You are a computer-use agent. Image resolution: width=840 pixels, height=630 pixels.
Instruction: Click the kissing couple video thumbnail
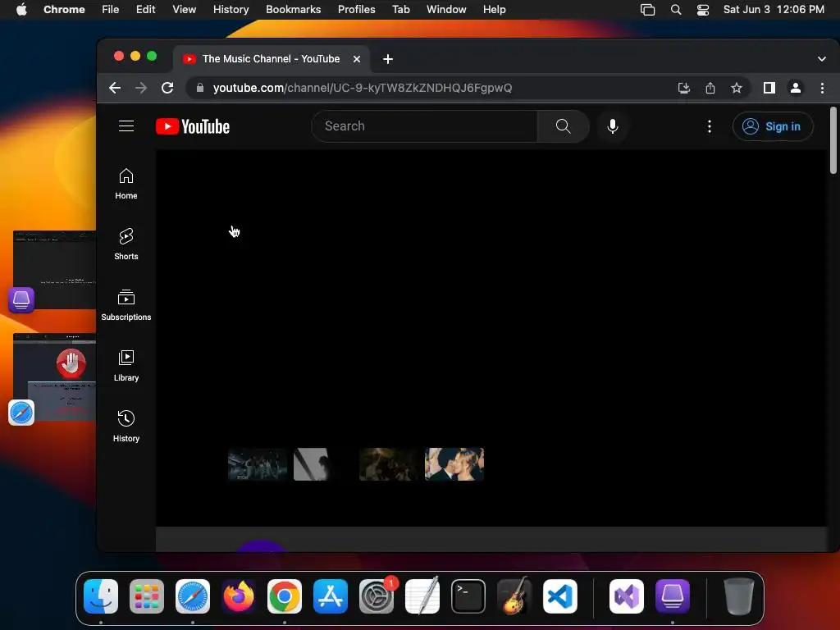coord(454,464)
